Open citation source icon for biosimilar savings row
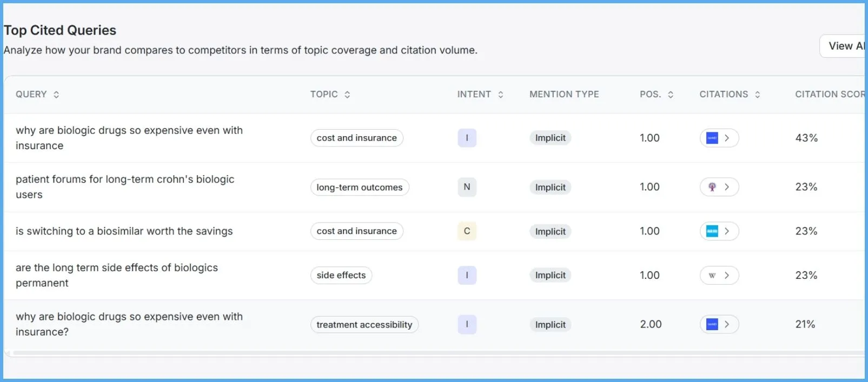 point(712,231)
